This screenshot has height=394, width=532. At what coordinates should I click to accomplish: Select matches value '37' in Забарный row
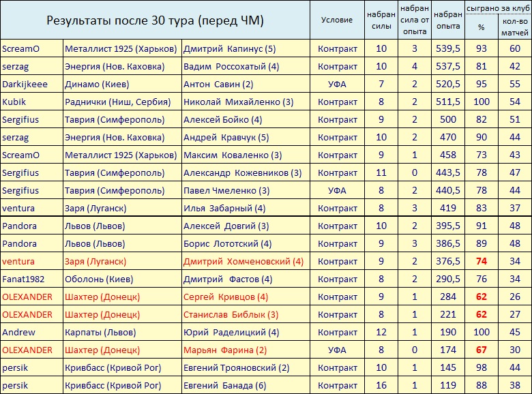point(515,208)
